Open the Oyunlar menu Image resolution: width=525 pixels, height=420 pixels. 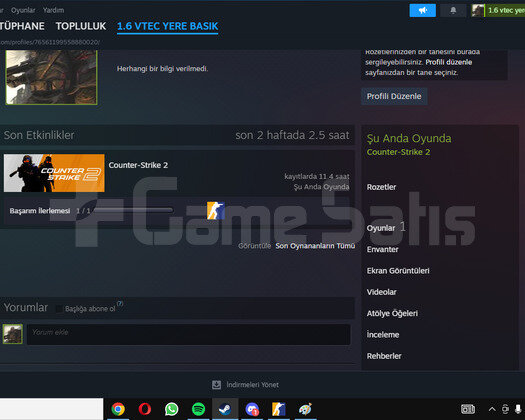coord(23,10)
